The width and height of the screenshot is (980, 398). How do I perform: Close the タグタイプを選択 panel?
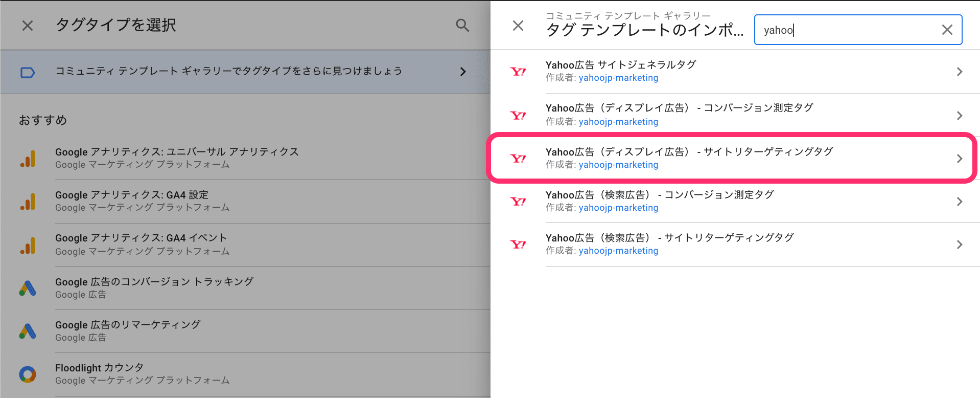pyautogui.click(x=28, y=26)
